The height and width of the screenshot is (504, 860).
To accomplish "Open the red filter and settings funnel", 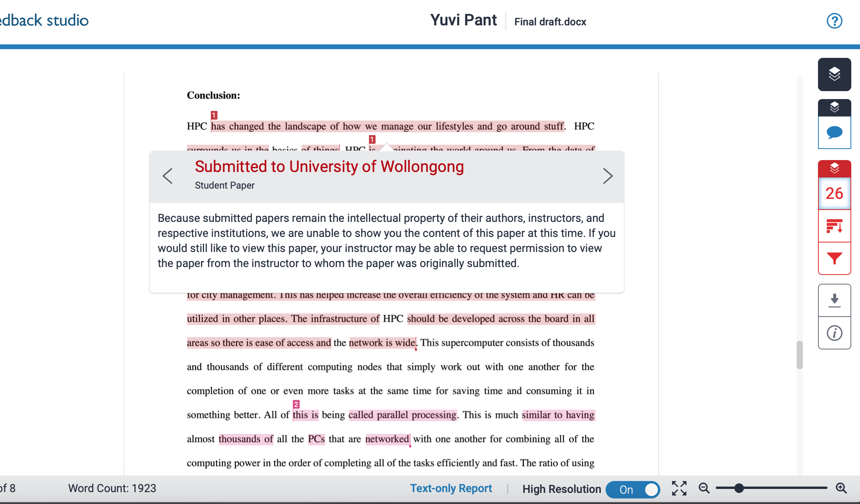I will (x=834, y=258).
